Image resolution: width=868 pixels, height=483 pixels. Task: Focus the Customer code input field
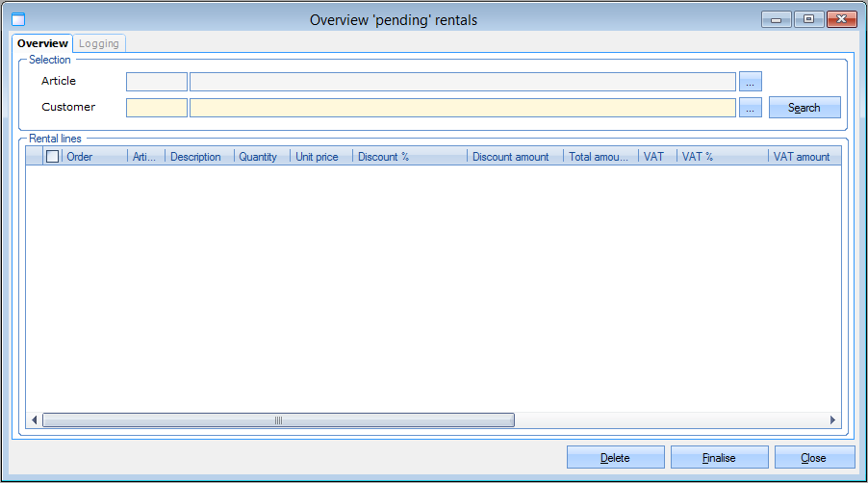click(x=157, y=108)
